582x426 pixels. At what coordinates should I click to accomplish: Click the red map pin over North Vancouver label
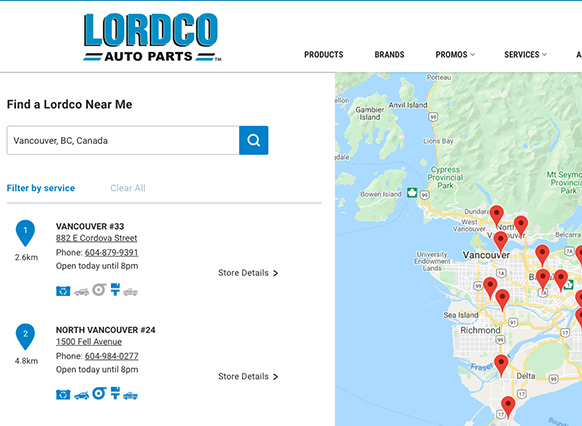click(x=521, y=226)
